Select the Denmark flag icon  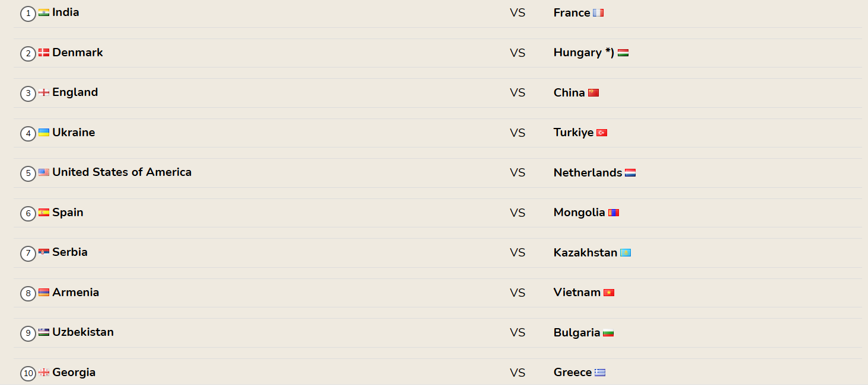pyautogui.click(x=44, y=53)
